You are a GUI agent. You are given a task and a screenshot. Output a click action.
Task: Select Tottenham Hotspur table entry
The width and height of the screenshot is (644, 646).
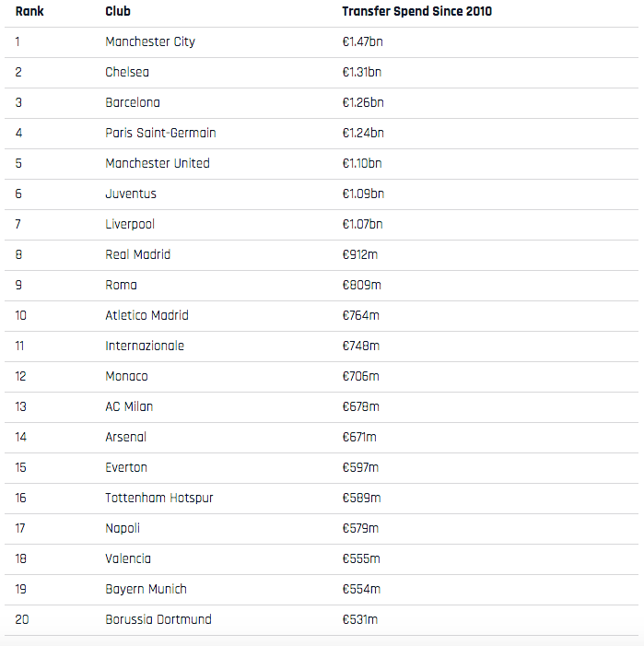(x=159, y=498)
